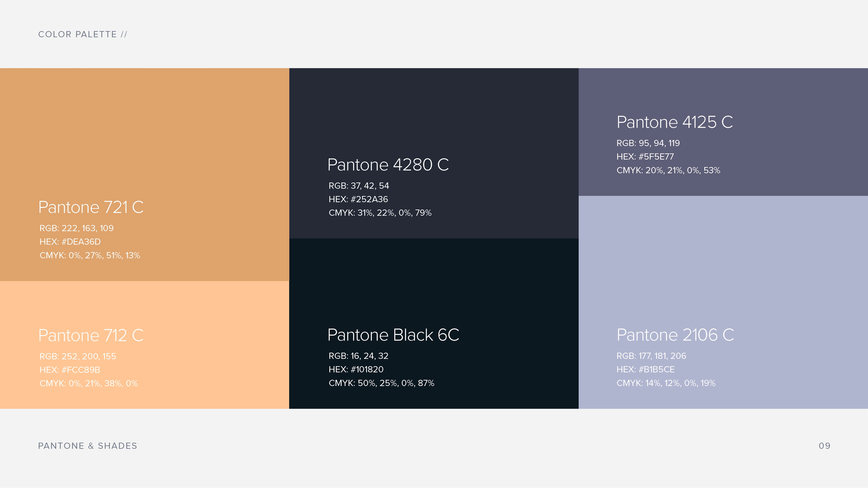This screenshot has height=488, width=868.
Task: Select HEX: #DEA36D text
Action: (x=70, y=242)
